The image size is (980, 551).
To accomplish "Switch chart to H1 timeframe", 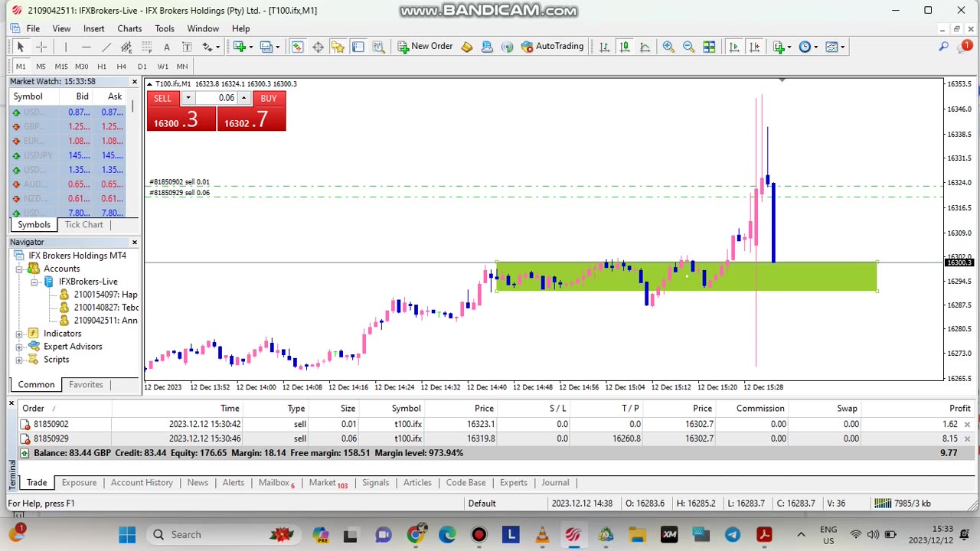I will [x=102, y=67].
